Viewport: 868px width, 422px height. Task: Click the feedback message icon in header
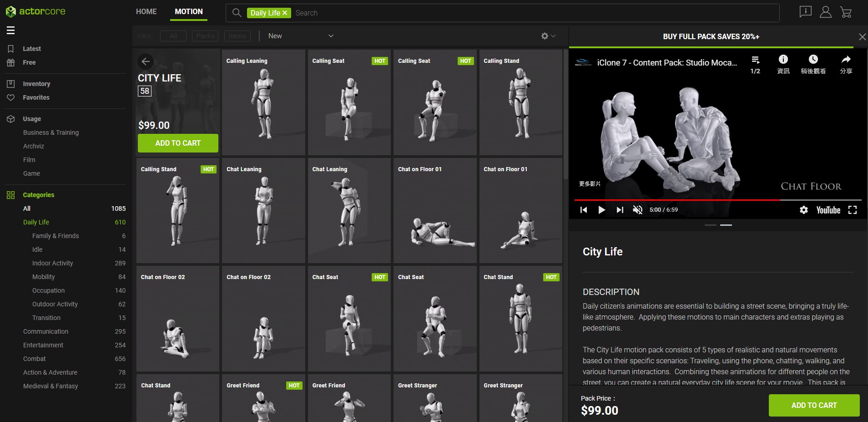tap(805, 12)
